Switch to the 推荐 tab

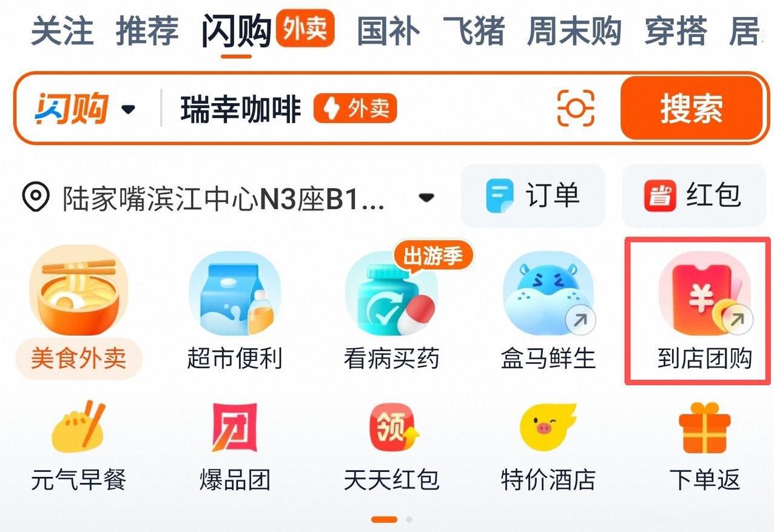coord(147,30)
